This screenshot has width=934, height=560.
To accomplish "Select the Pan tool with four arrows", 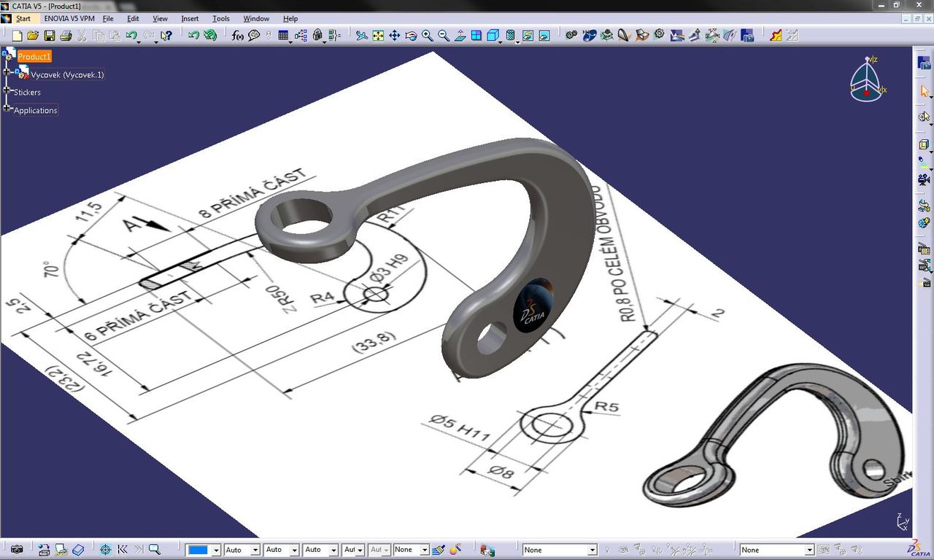I will click(x=395, y=35).
